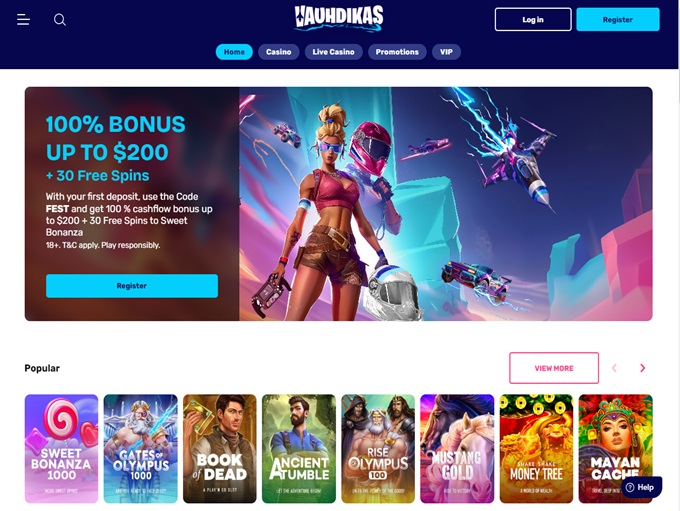Open the hamburger menu icon

23,20
